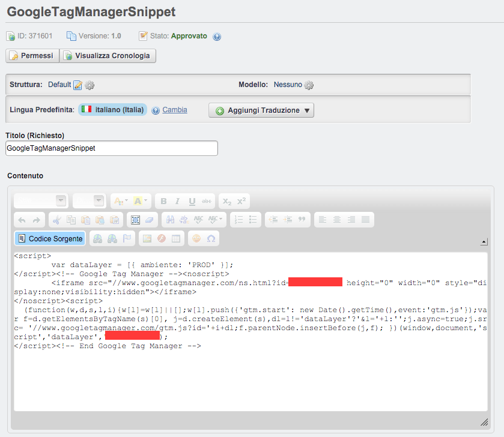Screen dimensions: 504x437
Task: Click the Default structure name
Action: [59, 85]
